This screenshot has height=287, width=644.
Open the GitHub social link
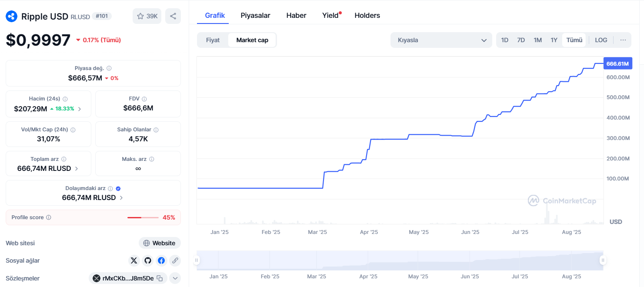(x=148, y=260)
